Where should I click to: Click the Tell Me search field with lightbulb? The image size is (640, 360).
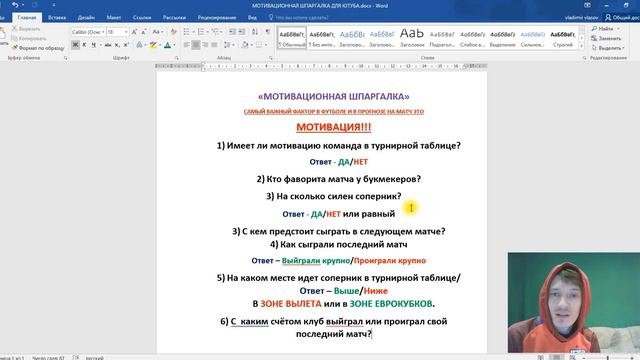[x=298, y=18]
